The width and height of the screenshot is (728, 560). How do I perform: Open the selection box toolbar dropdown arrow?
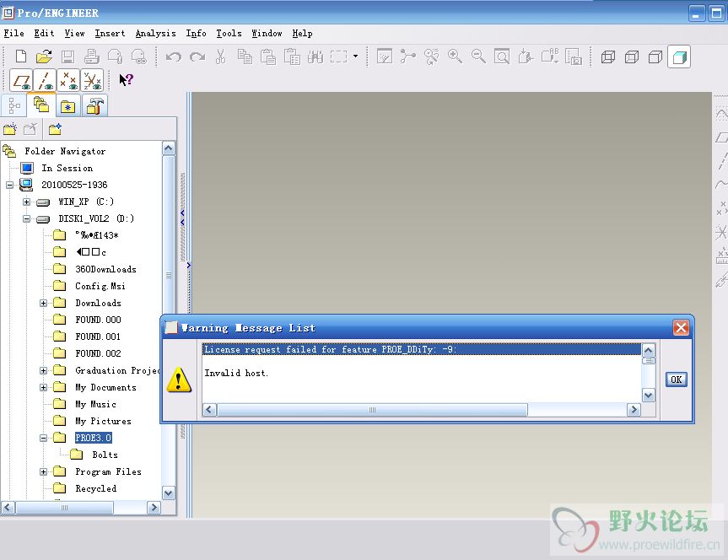(x=356, y=57)
